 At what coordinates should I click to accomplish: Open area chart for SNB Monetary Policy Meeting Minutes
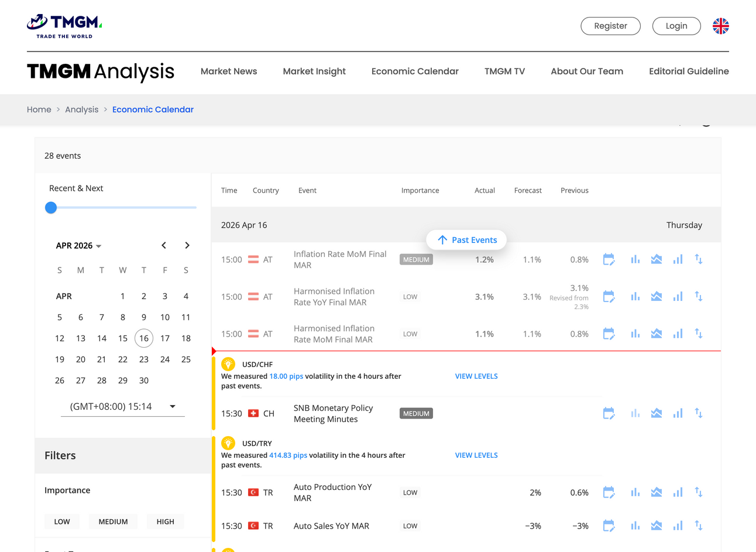click(657, 413)
